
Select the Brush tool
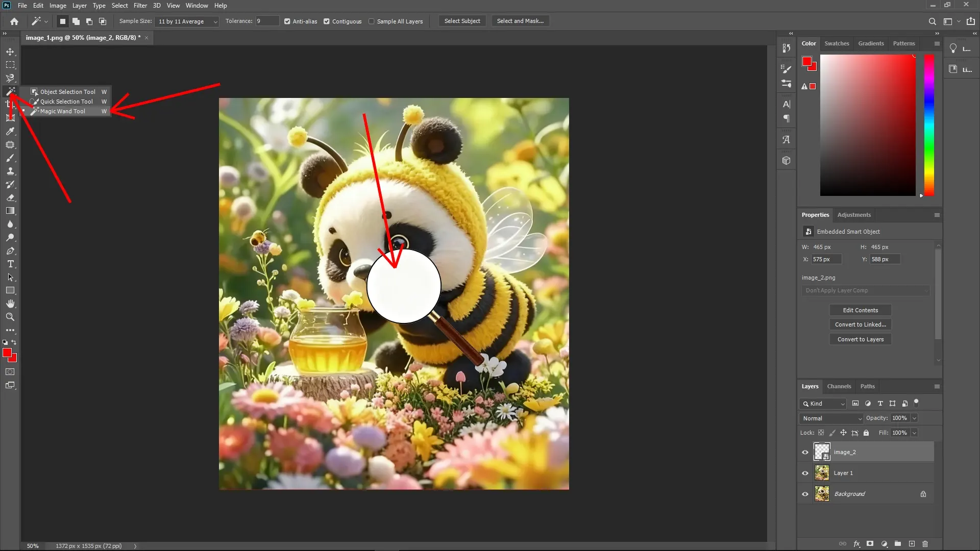click(10, 158)
